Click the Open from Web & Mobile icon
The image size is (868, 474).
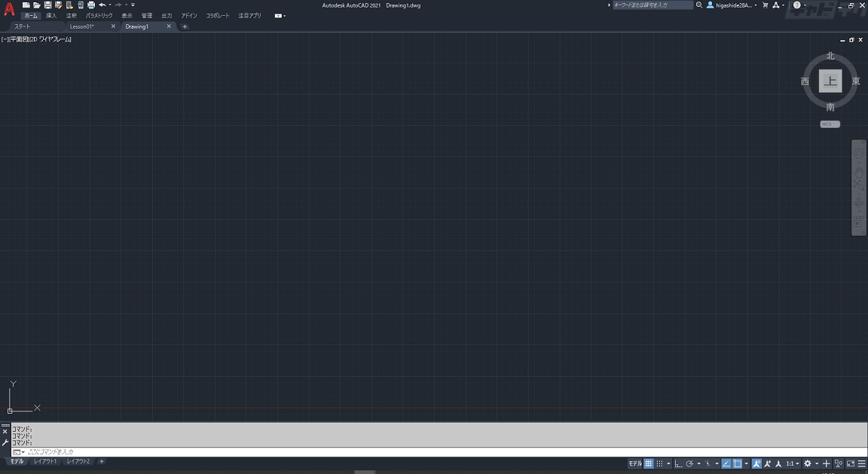[x=70, y=5]
